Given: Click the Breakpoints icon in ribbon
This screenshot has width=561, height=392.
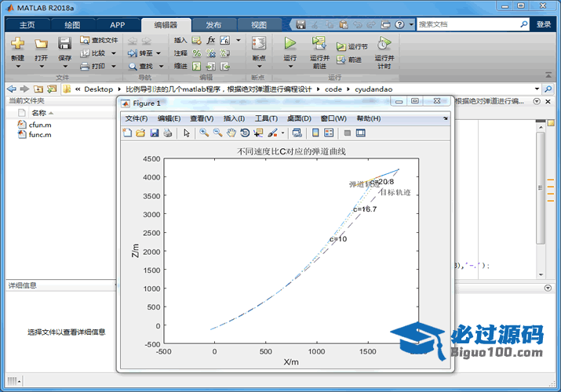Looking at the screenshot, I should 259,43.
